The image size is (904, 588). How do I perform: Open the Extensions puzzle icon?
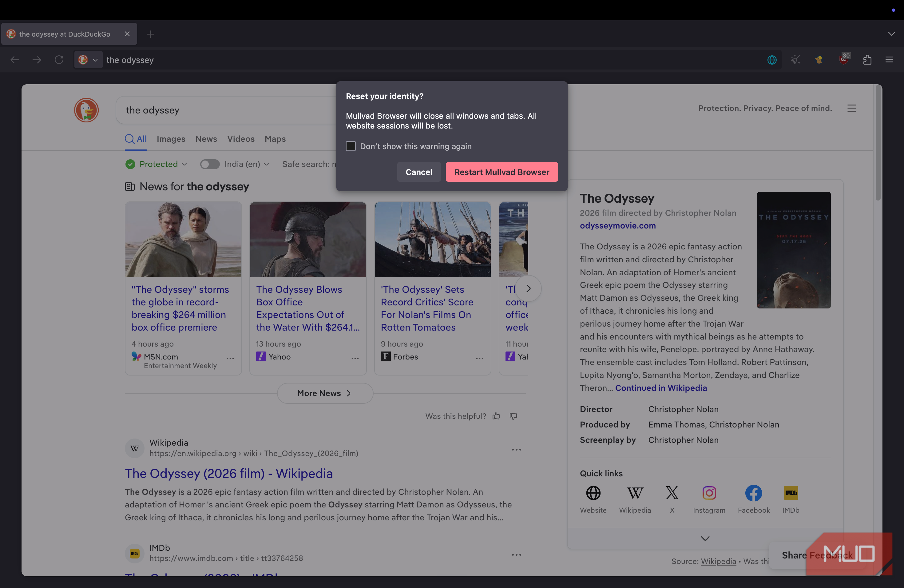(x=867, y=60)
